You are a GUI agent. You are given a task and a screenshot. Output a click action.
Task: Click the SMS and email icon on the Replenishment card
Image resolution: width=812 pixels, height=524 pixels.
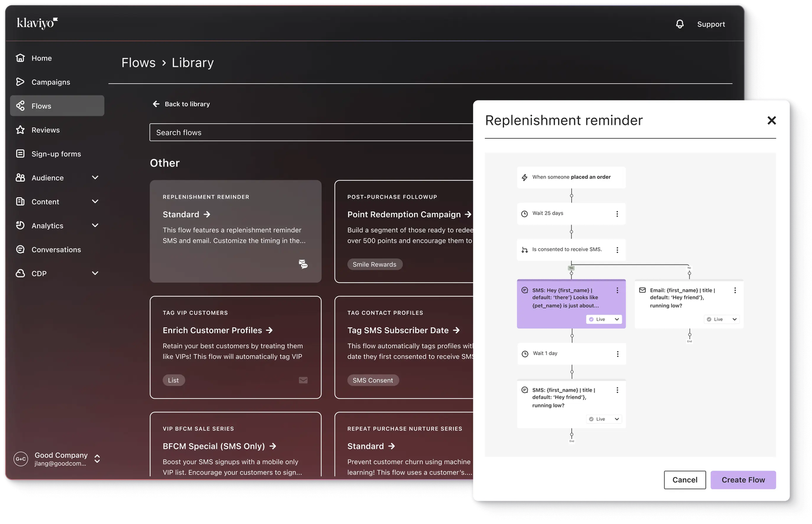(303, 264)
